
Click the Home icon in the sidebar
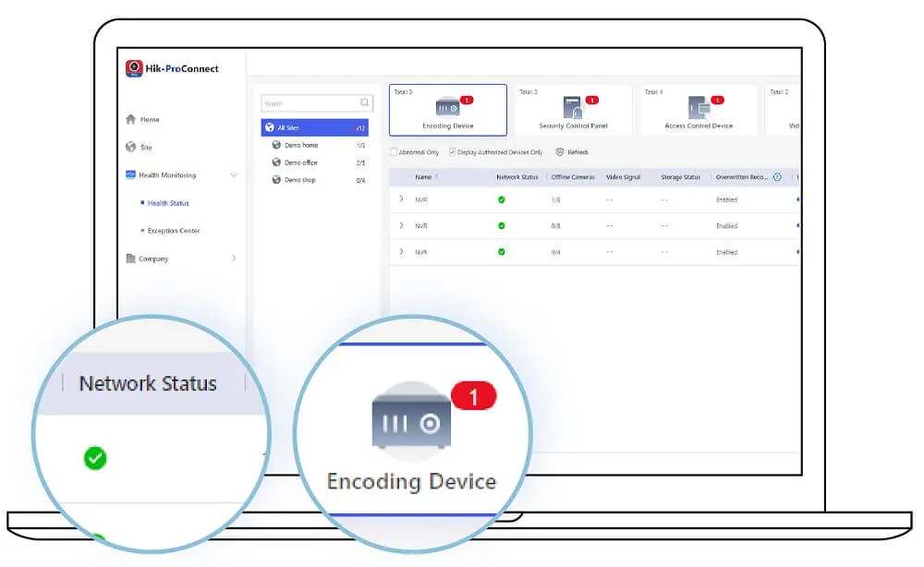click(x=129, y=118)
